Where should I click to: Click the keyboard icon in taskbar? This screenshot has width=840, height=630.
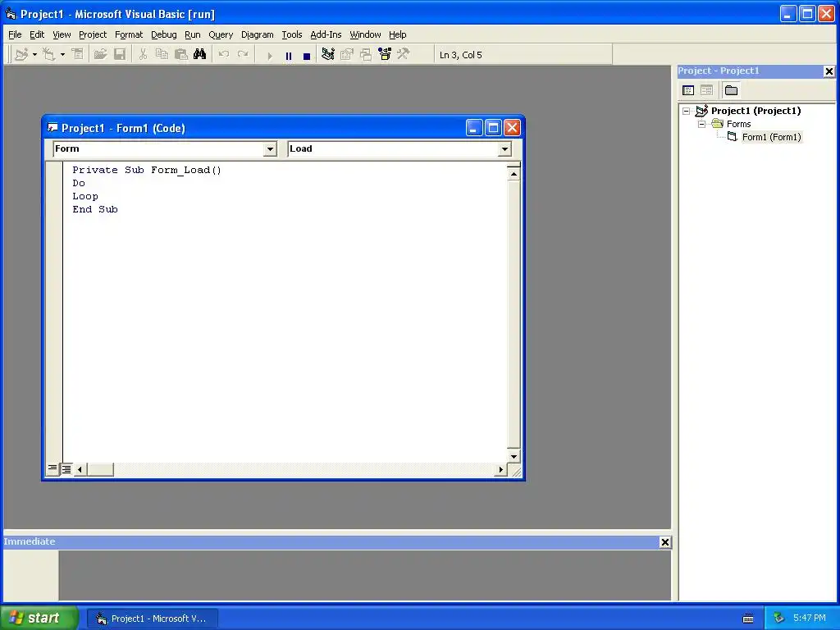748,619
